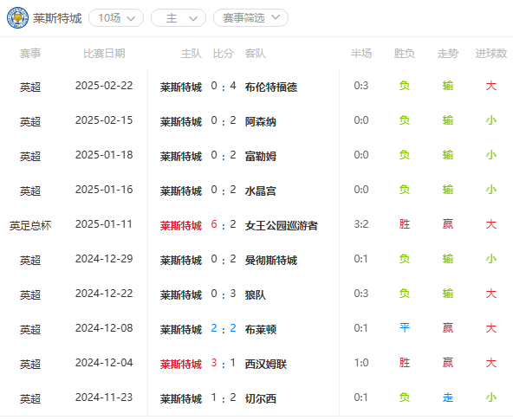
Task: Click the 狼队 opponent name
Action: pos(255,294)
